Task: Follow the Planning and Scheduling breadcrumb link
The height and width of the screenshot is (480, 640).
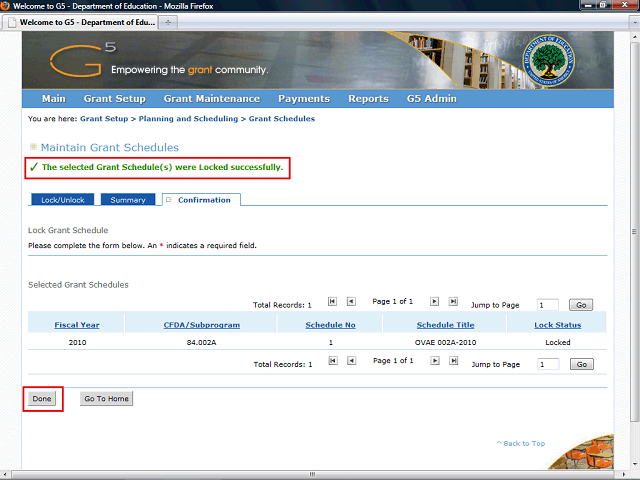Action: 188,119
